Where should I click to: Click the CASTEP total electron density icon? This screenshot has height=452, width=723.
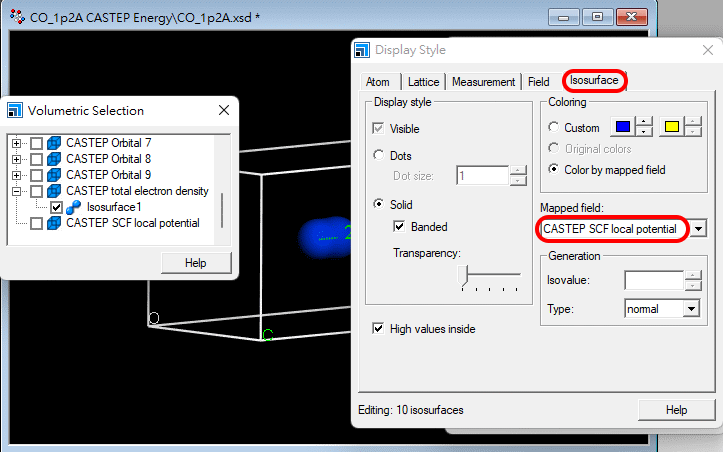click(x=54, y=191)
